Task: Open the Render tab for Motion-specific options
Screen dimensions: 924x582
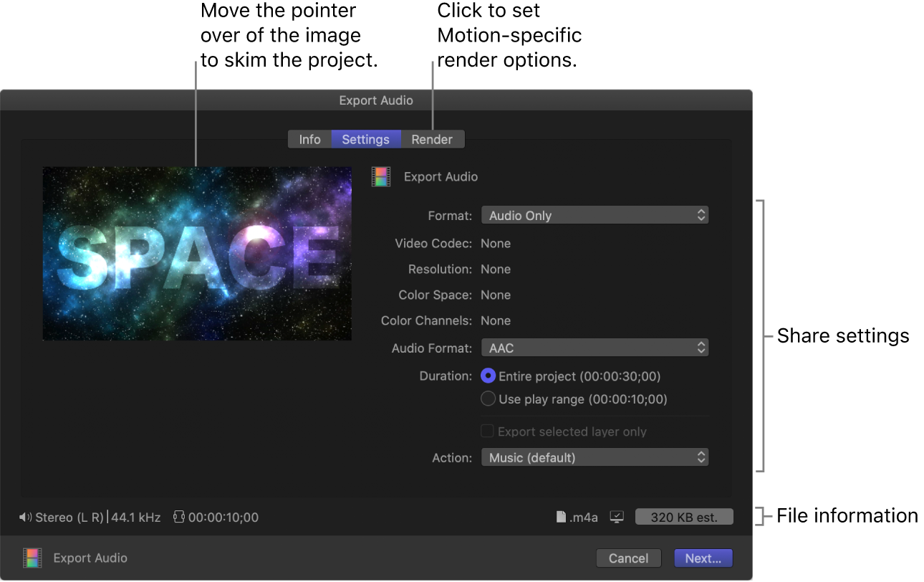Action: click(432, 139)
